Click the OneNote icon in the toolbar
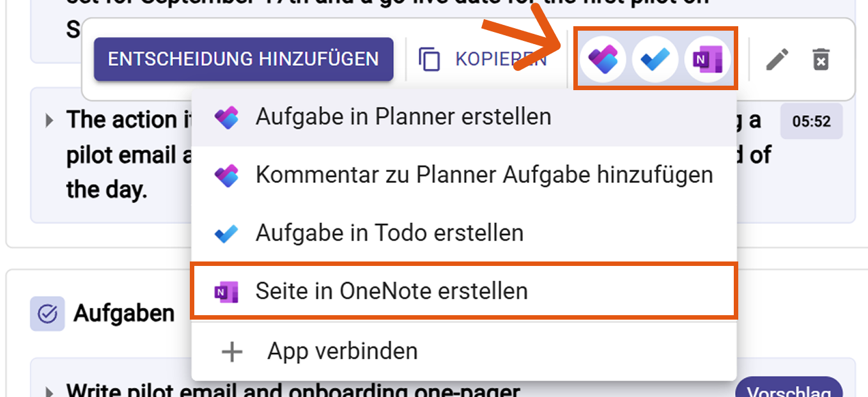 (707, 59)
